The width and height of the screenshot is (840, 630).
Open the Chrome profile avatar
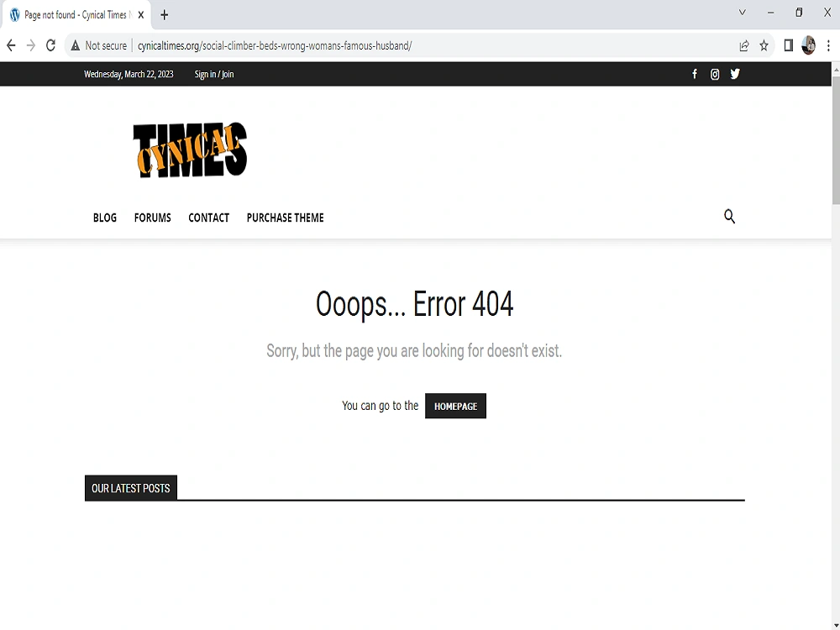coord(808,45)
